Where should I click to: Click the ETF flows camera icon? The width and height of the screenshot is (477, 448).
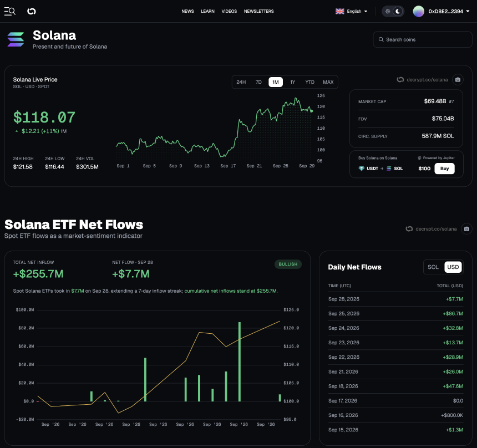point(466,229)
